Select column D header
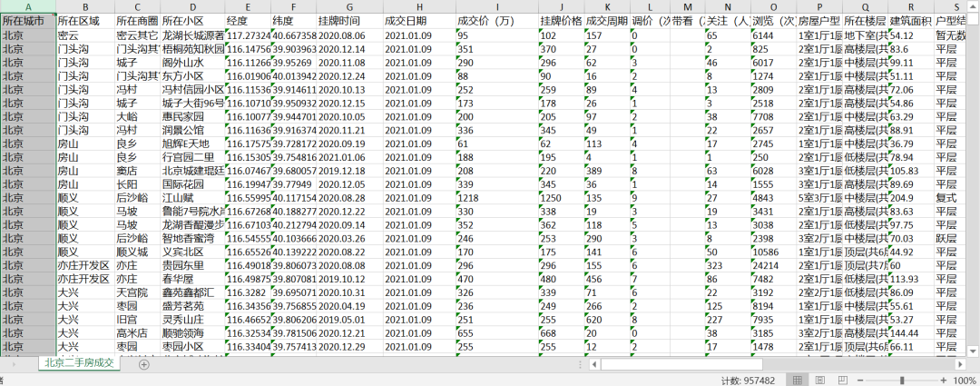Image resolution: width=980 pixels, height=386 pixels. click(192, 7)
